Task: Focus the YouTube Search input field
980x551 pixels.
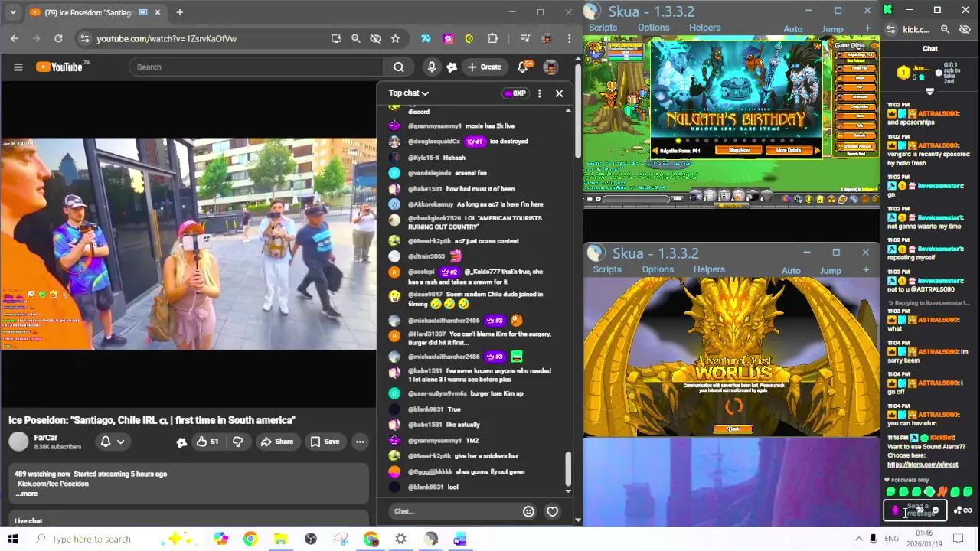Action: [256, 67]
